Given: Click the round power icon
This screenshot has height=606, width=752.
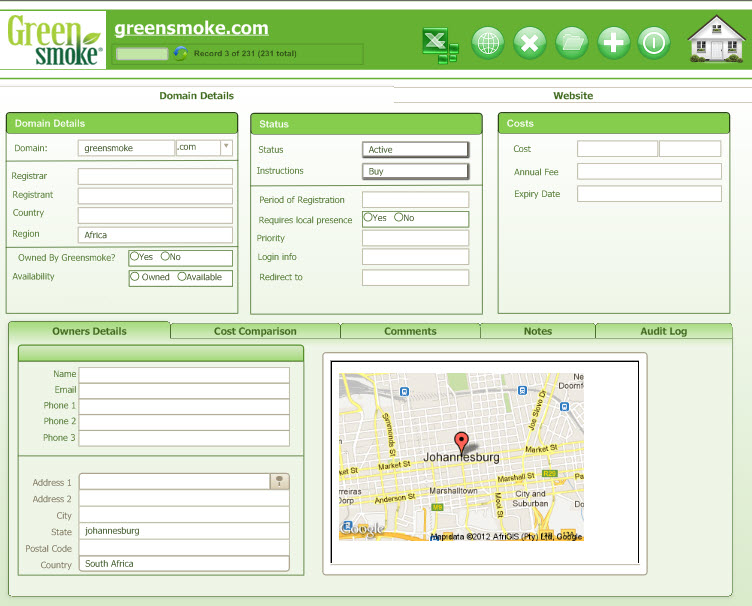Looking at the screenshot, I should pyautogui.click(x=655, y=43).
